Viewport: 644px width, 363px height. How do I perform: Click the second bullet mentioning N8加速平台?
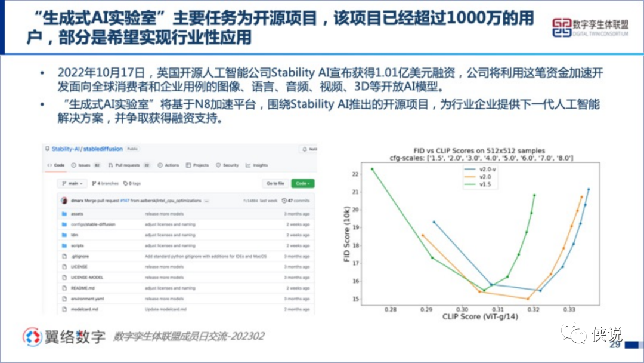[x=329, y=112]
